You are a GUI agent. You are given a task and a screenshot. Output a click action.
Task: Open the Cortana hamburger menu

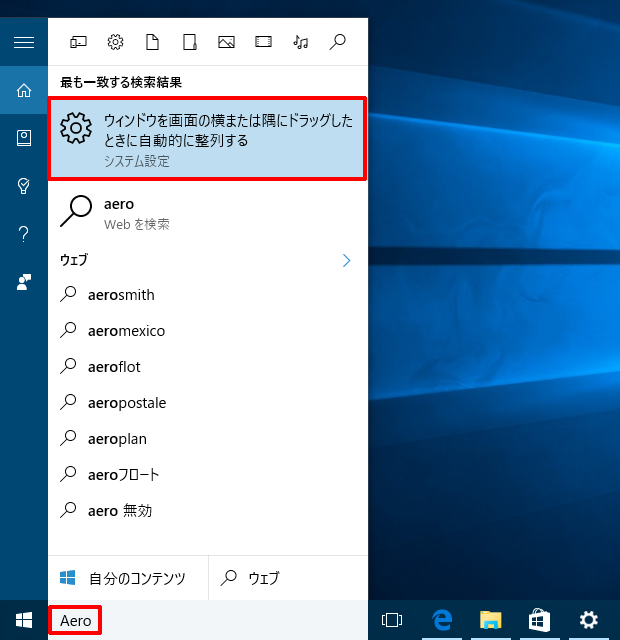coord(24,42)
